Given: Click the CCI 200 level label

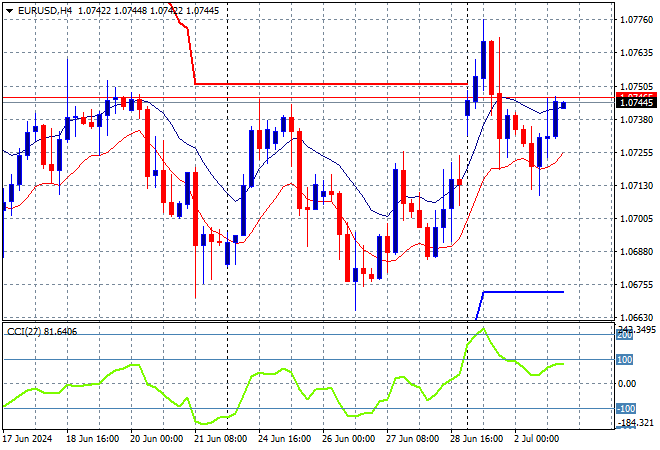Looking at the screenshot, I should (x=624, y=335).
